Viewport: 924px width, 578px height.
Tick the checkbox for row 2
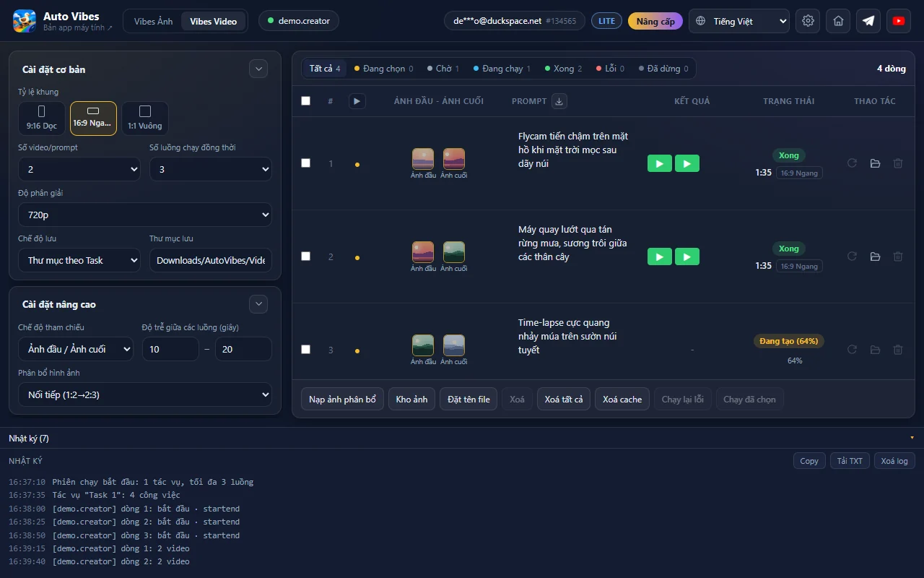[x=305, y=256]
